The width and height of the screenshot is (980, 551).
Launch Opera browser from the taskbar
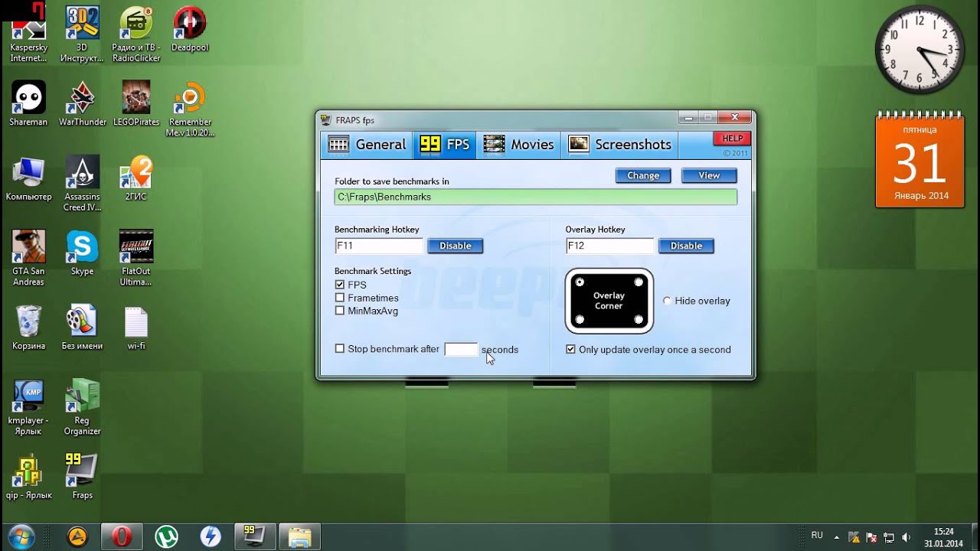click(x=122, y=536)
